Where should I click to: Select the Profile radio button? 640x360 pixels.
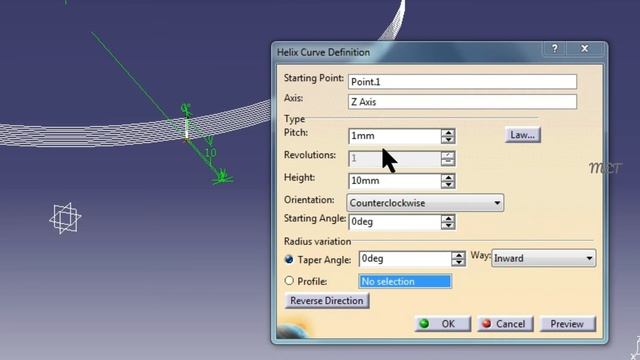point(289,281)
